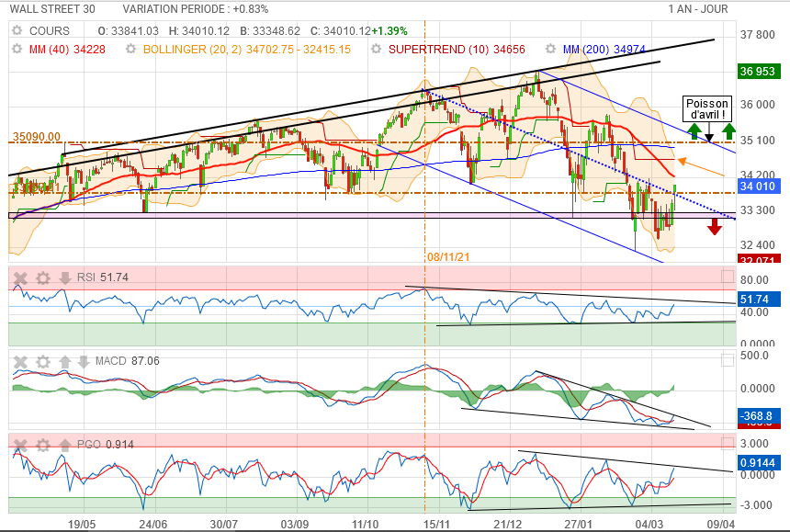Click the MM (40) 34228 legend label
The height and width of the screenshot is (532, 790).
67,50
